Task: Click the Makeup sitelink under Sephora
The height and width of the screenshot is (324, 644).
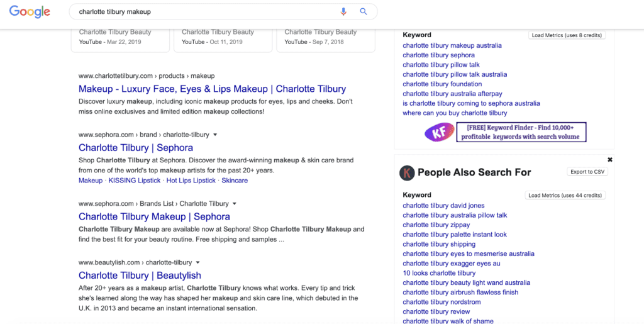Action: coord(91,181)
